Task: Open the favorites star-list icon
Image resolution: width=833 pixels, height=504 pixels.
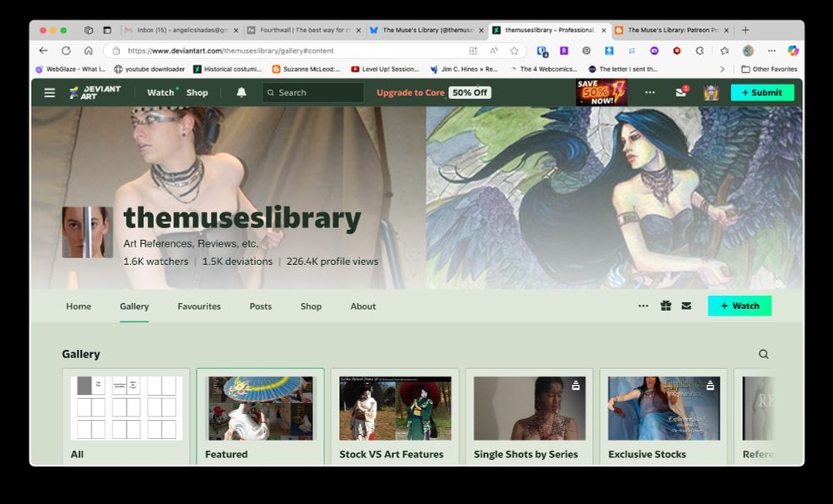Action: click(726, 51)
